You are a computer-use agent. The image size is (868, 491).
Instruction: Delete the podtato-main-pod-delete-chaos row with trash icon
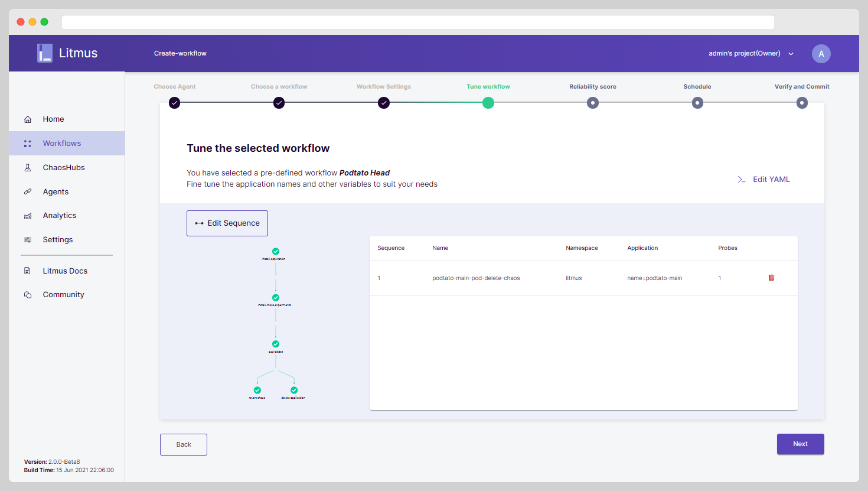[771, 278]
